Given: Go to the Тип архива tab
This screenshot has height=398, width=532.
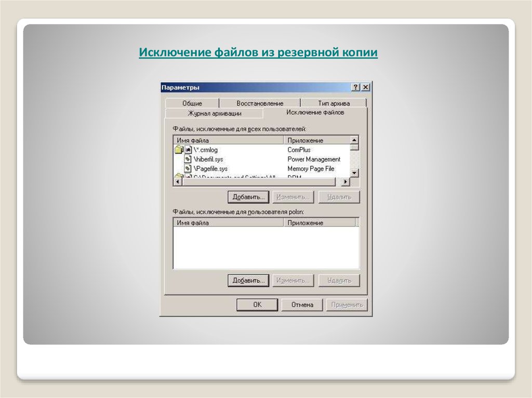Looking at the screenshot, I should [334, 103].
